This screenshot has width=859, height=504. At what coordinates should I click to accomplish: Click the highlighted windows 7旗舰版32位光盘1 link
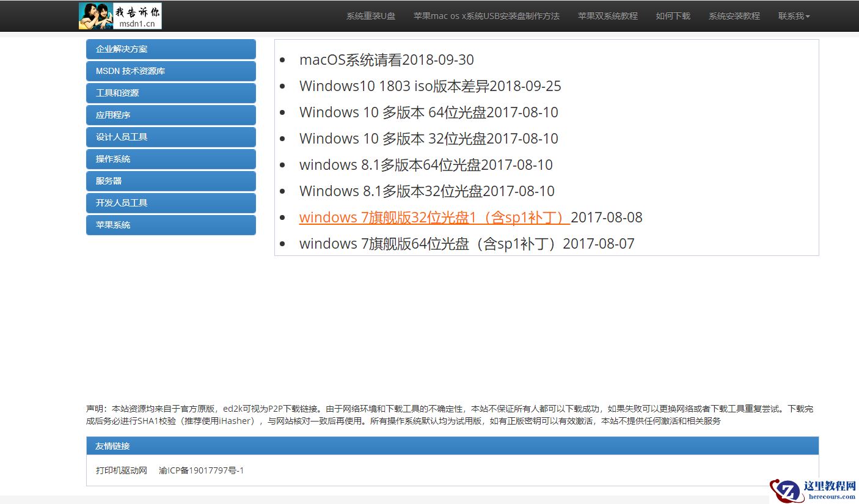point(434,217)
